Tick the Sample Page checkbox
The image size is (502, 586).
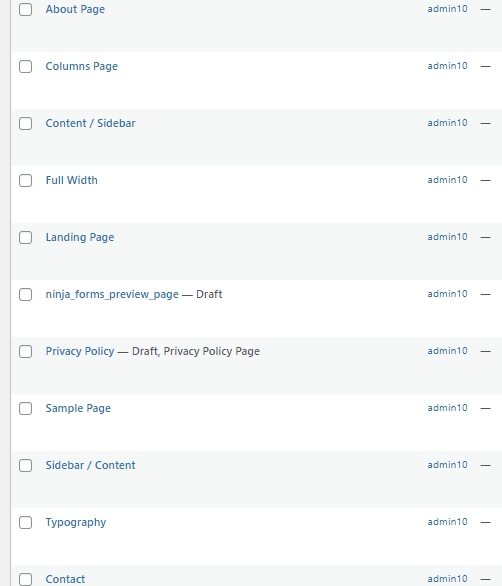coord(25,408)
